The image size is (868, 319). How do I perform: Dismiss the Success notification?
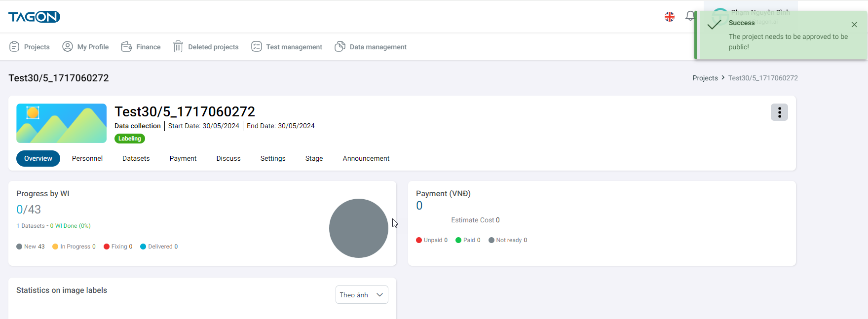[854, 25]
